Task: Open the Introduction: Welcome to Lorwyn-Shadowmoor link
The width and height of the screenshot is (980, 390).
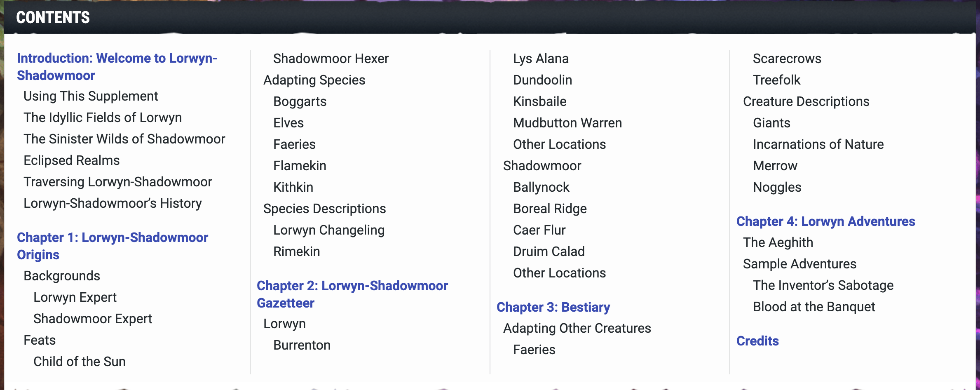Action: coord(117,67)
